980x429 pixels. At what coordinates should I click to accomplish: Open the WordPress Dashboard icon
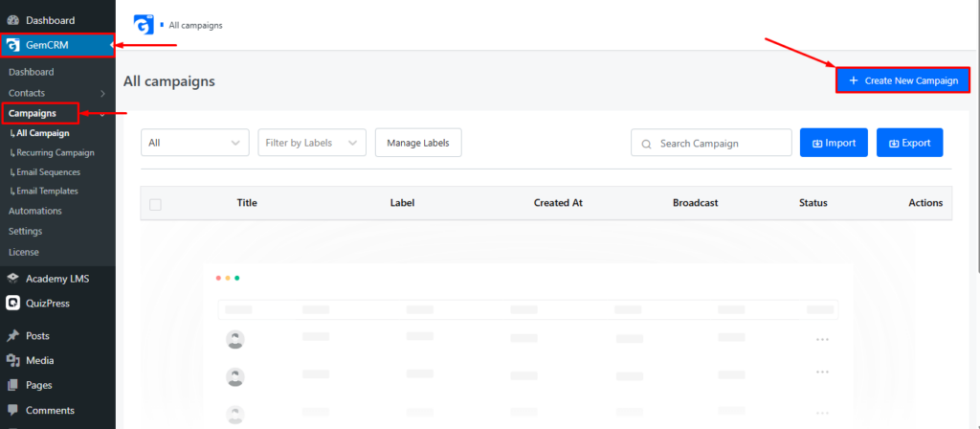[13, 21]
